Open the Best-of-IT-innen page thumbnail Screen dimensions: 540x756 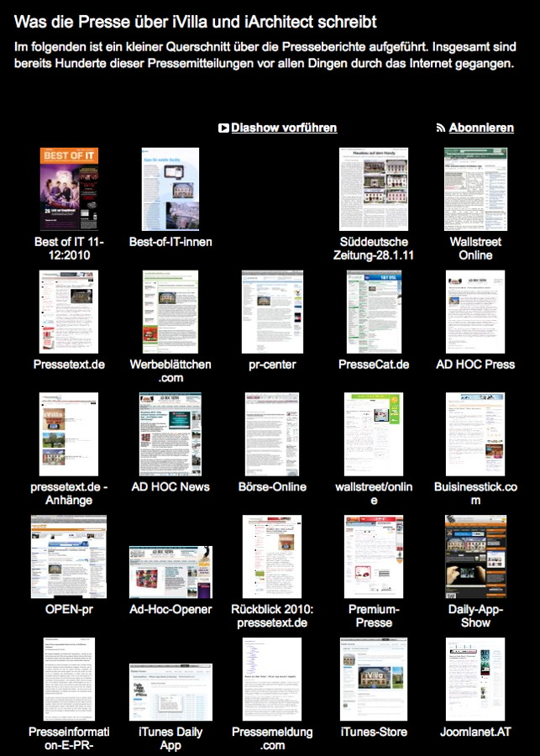point(170,189)
